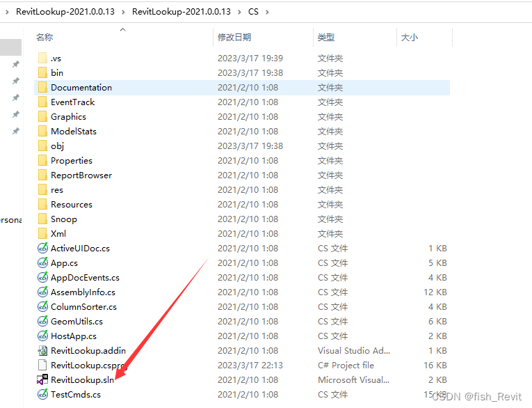
Task: Sort by the 类型 column header
Action: [326, 38]
